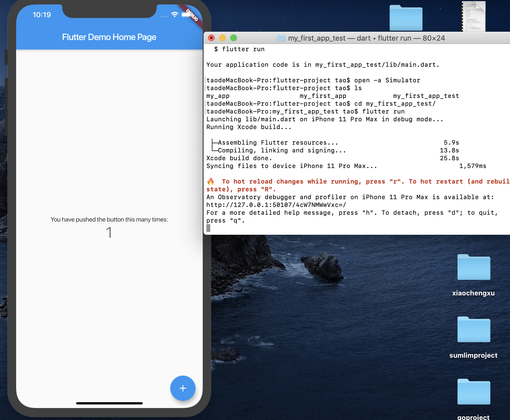Click the terminal title my_first_app_test
Viewport: 510px width, 420px height.
[317, 38]
